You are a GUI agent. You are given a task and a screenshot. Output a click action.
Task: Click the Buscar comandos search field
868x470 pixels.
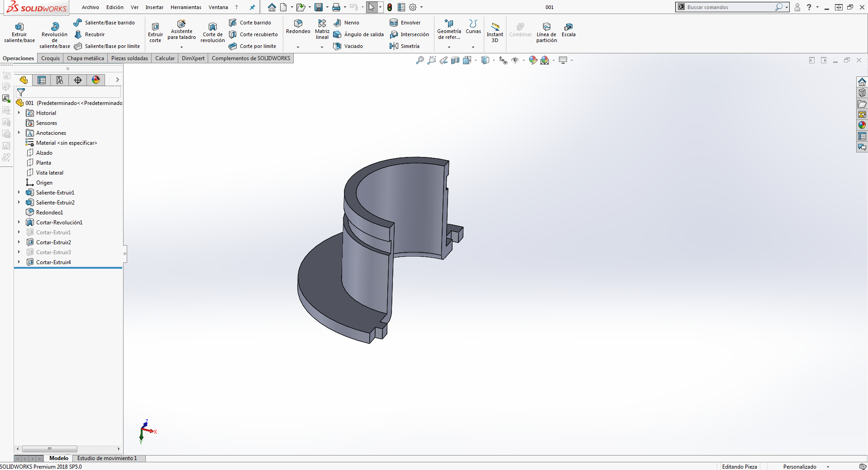click(730, 7)
